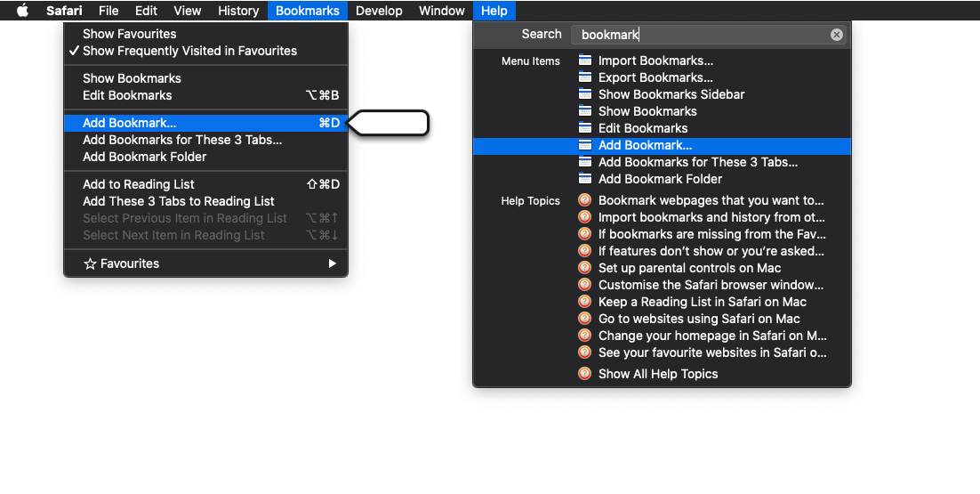This screenshot has width=980, height=494.
Task: Choose Show Bookmarks in Bookmarks menu
Action: click(x=205, y=78)
